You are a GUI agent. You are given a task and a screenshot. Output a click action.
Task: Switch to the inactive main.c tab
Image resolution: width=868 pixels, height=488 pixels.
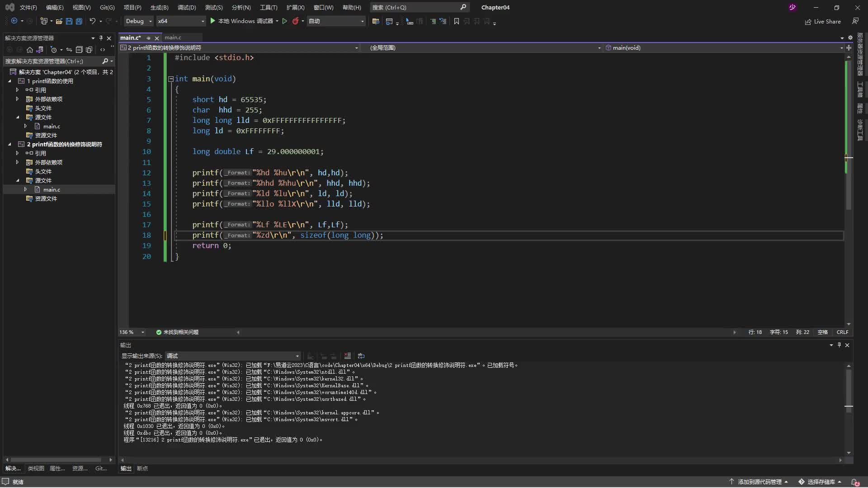tap(173, 38)
